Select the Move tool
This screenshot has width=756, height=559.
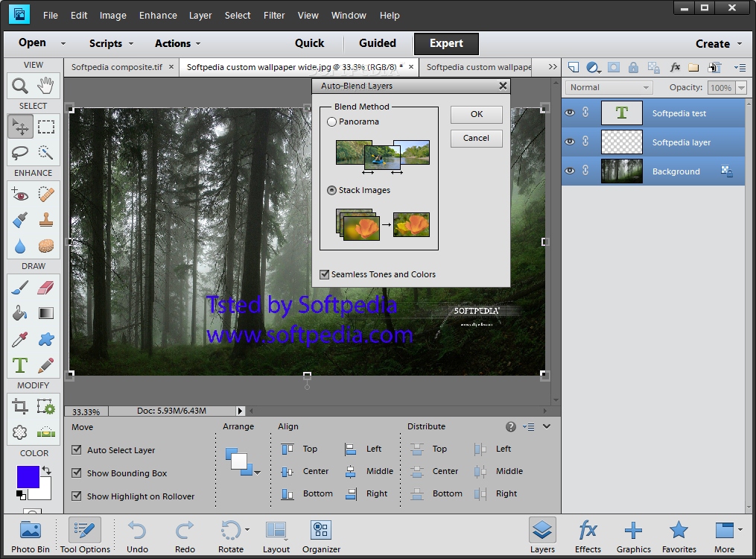pos(20,127)
